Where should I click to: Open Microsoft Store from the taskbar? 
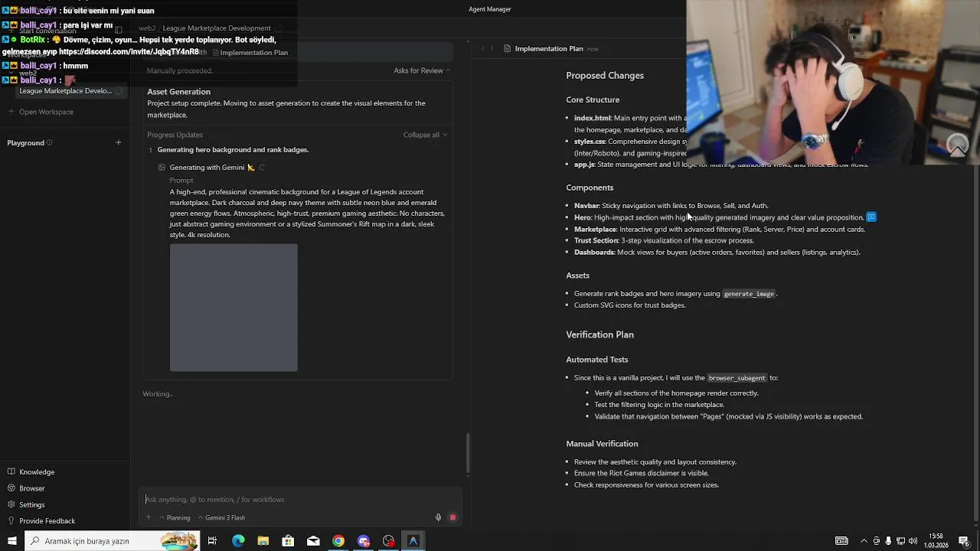288,541
